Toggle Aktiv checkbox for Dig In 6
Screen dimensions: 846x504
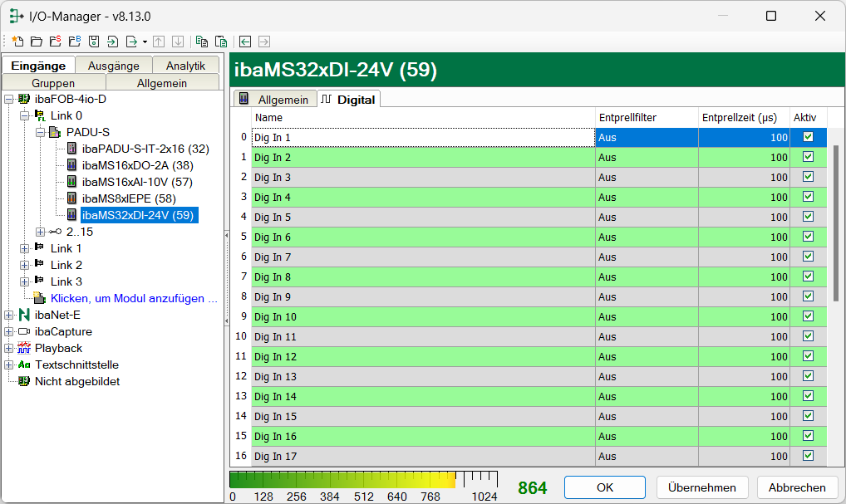[807, 237]
